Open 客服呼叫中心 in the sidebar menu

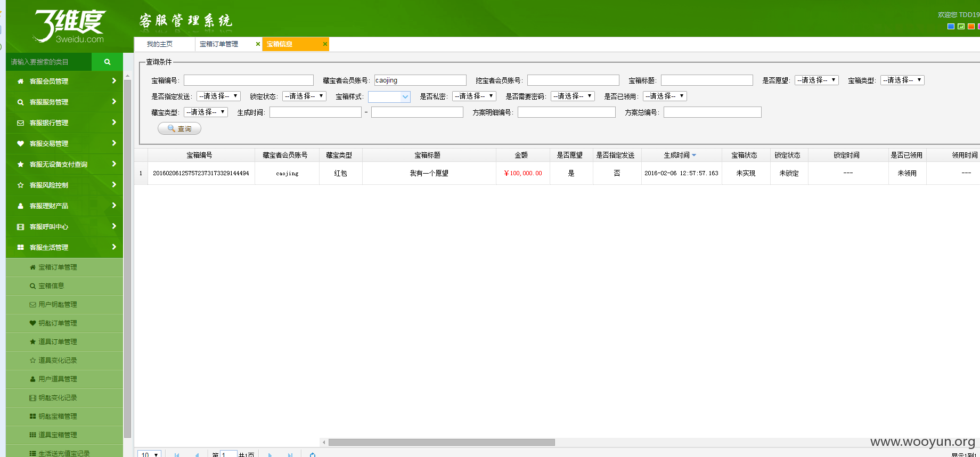64,226
